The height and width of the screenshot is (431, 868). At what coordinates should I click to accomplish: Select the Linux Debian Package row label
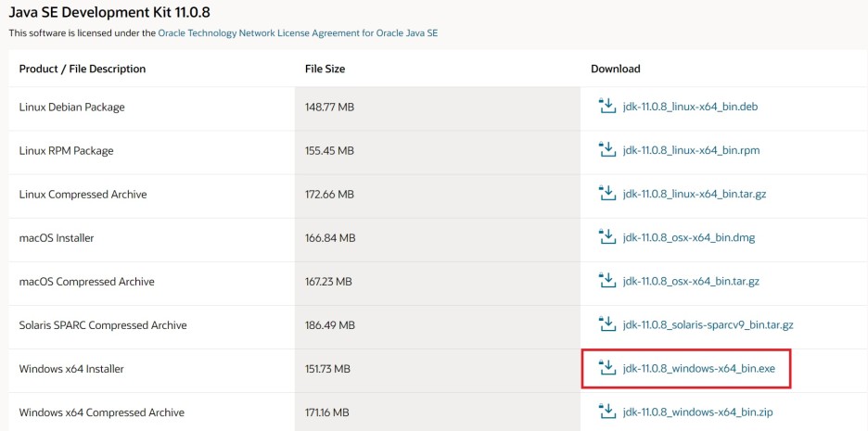point(72,108)
